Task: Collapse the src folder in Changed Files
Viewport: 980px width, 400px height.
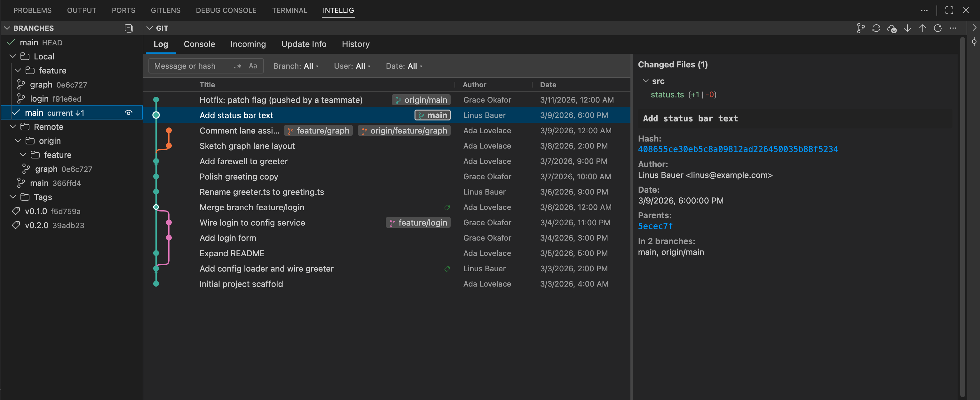Action: click(x=645, y=81)
